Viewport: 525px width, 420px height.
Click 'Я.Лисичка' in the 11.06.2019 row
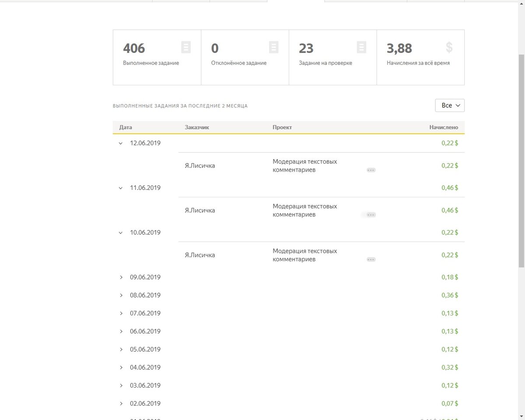[200, 210]
